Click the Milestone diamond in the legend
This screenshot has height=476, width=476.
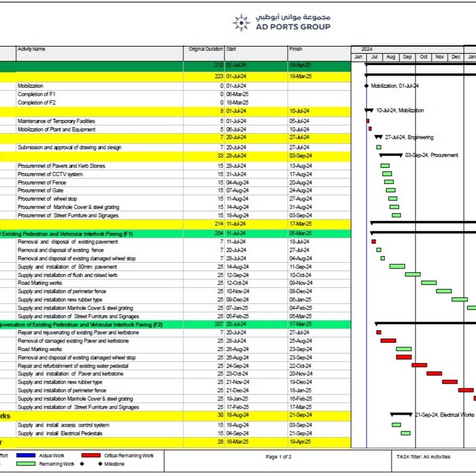point(100,464)
